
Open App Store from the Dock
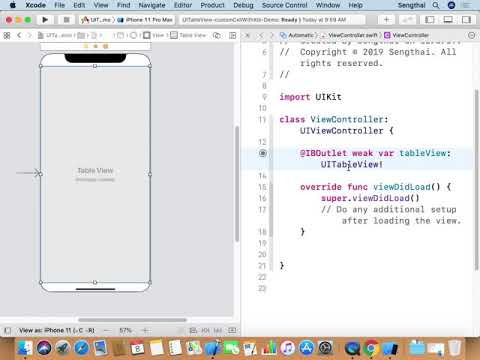pos(307,348)
